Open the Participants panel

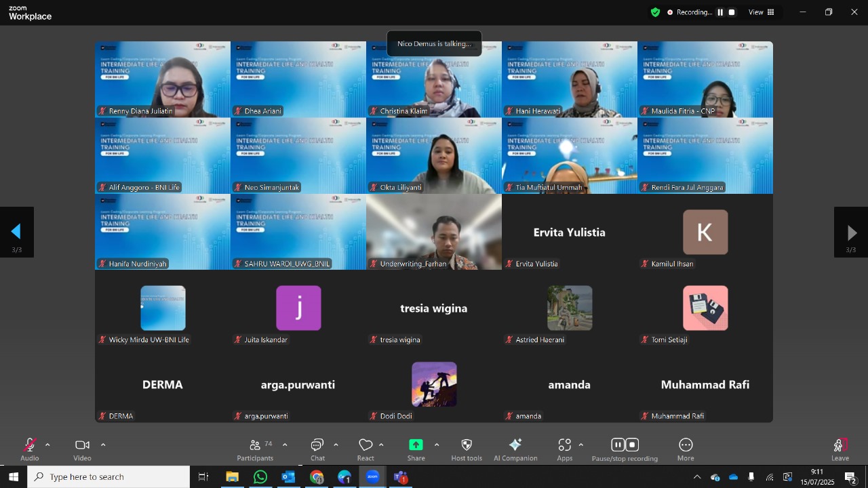255,450
